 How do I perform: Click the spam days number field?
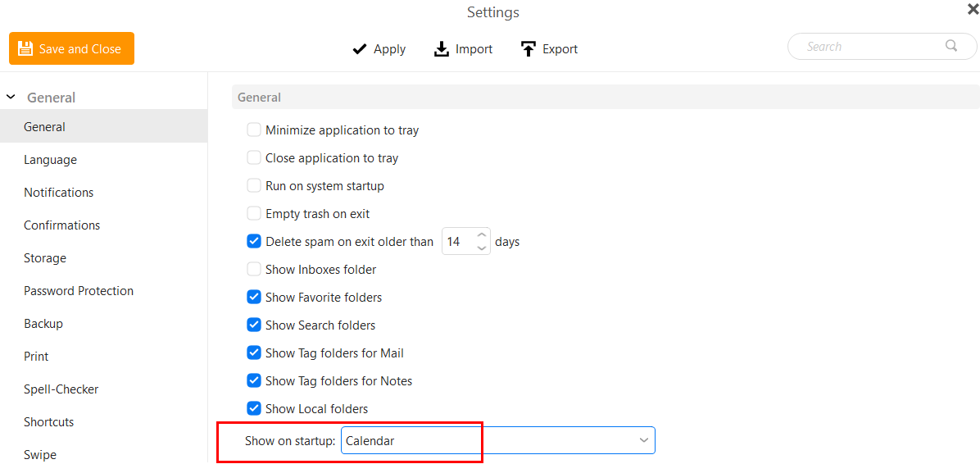click(x=457, y=241)
